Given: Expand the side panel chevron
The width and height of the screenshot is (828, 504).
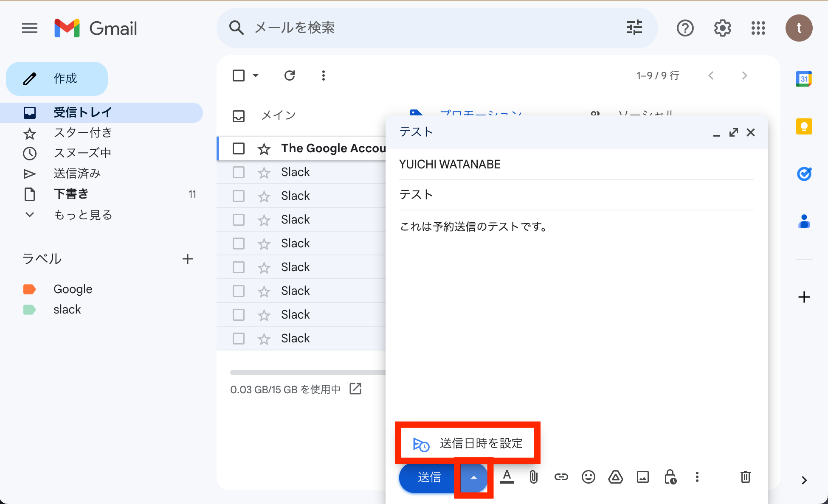Looking at the screenshot, I should pyautogui.click(x=804, y=480).
